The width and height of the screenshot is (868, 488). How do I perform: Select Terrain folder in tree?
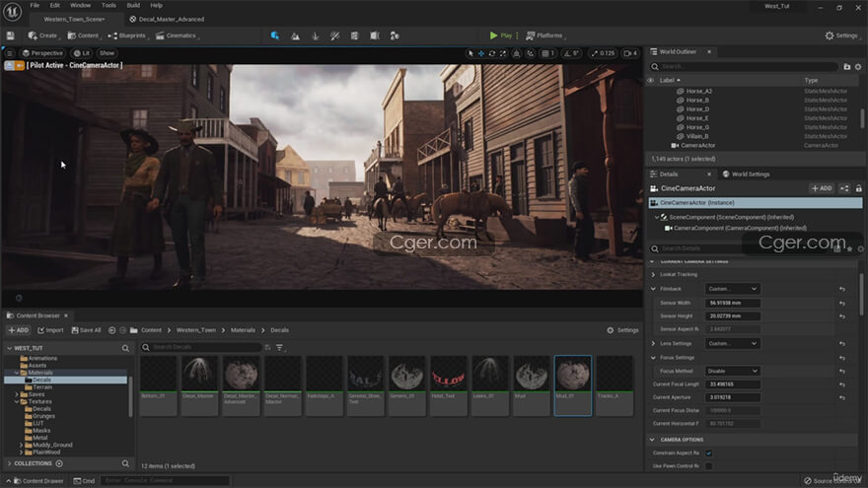click(x=42, y=387)
